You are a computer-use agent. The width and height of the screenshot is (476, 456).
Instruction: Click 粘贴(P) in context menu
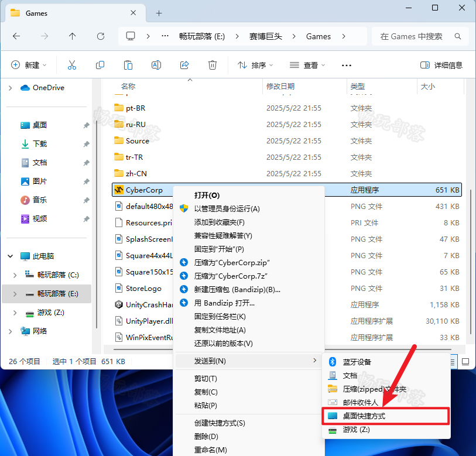pos(249,406)
